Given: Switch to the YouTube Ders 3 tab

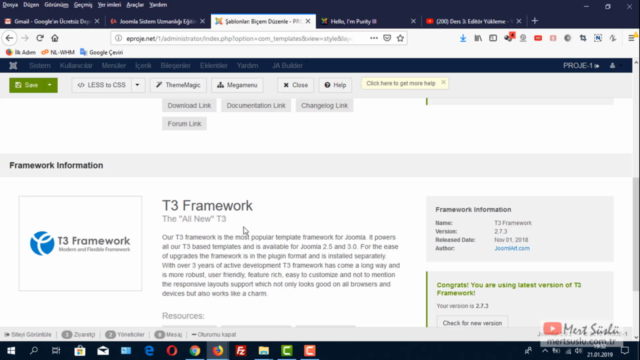Looking at the screenshot, I should tap(469, 21).
